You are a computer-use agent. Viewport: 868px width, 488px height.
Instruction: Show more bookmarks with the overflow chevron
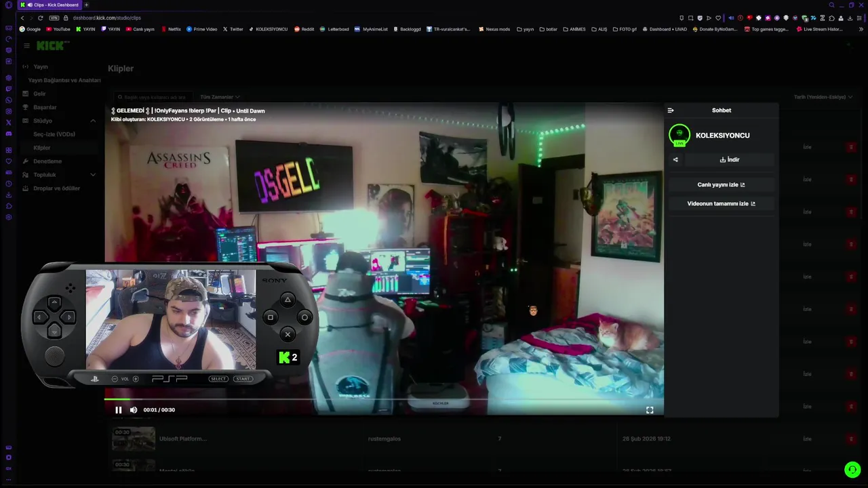pos(861,29)
